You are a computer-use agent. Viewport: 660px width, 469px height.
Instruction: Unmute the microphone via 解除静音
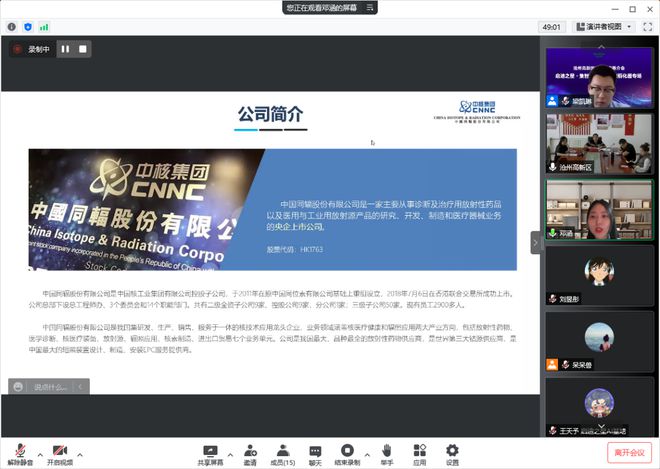(x=20, y=454)
